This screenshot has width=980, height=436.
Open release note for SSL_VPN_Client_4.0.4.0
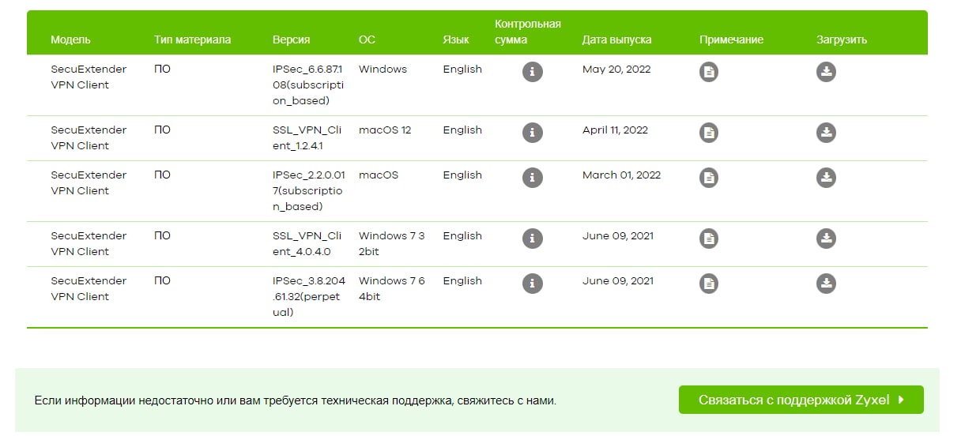(x=709, y=239)
